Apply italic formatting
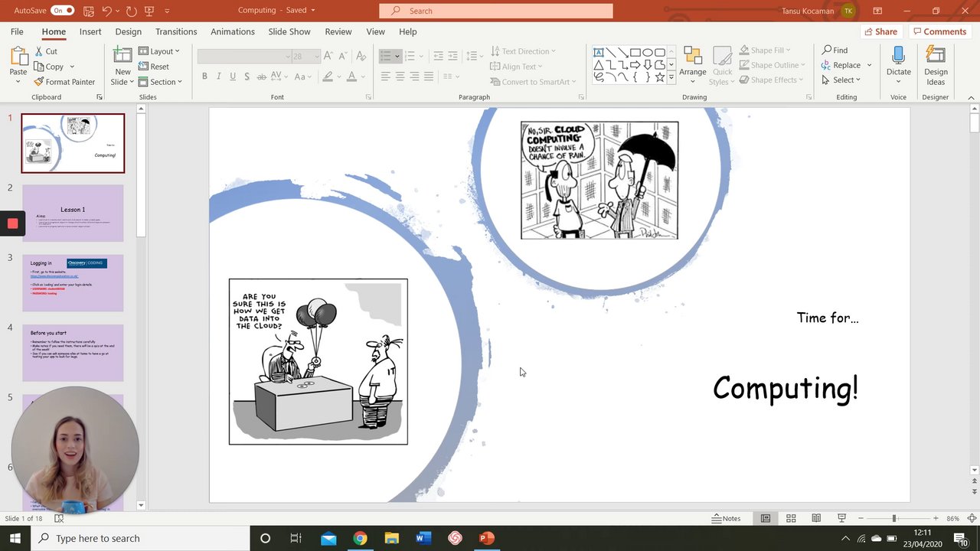The image size is (980, 551). (219, 77)
